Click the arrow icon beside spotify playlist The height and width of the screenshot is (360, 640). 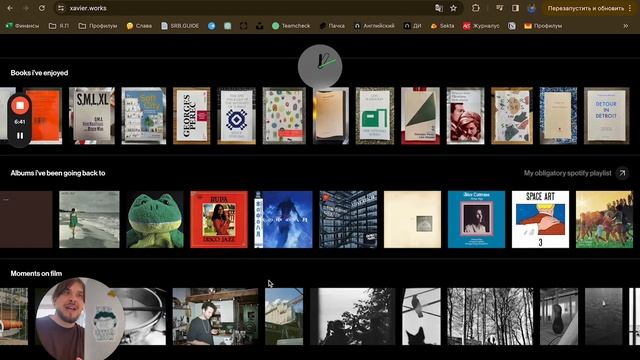[x=622, y=173]
